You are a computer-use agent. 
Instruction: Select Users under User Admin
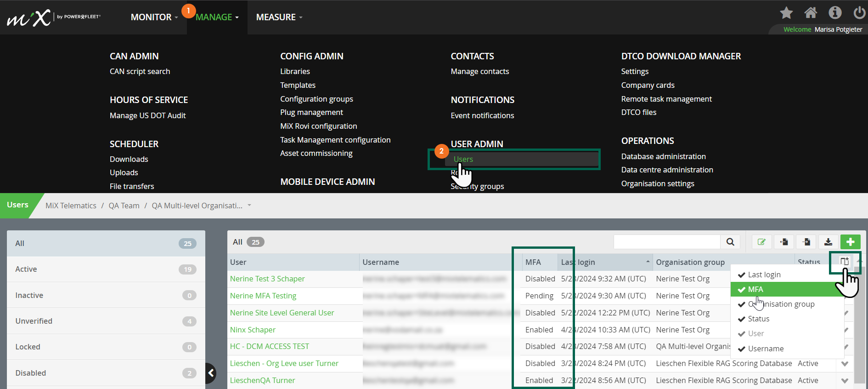click(463, 159)
